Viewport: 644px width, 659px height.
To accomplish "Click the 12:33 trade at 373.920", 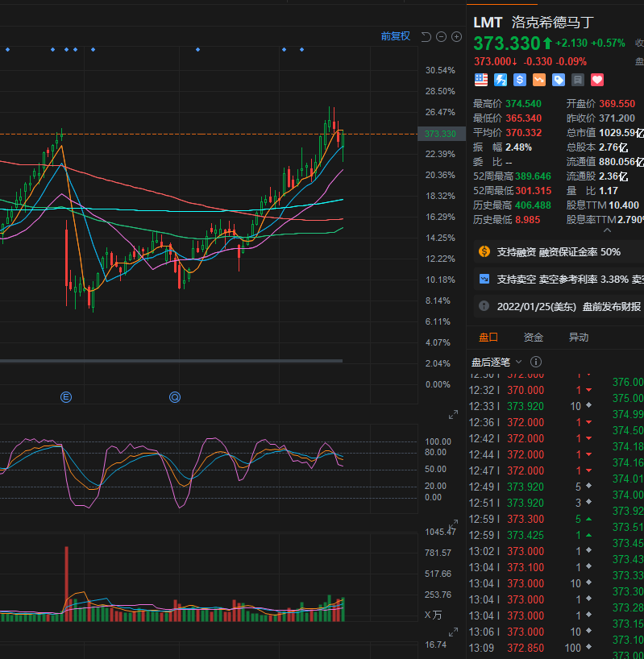I will click(x=531, y=406).
